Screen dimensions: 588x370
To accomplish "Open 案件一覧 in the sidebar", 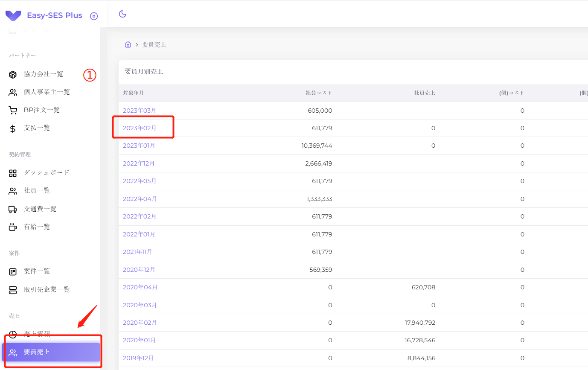I will point(37,271).
